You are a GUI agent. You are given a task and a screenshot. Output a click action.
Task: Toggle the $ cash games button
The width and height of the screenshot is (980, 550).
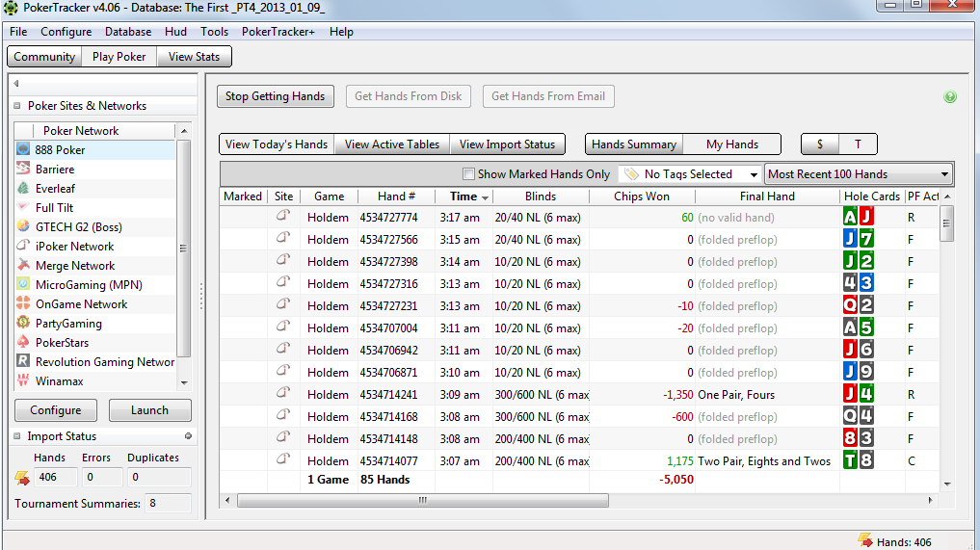820,144
